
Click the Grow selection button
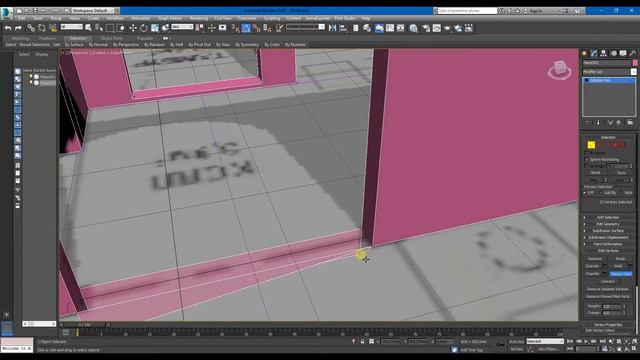[621, 173]
